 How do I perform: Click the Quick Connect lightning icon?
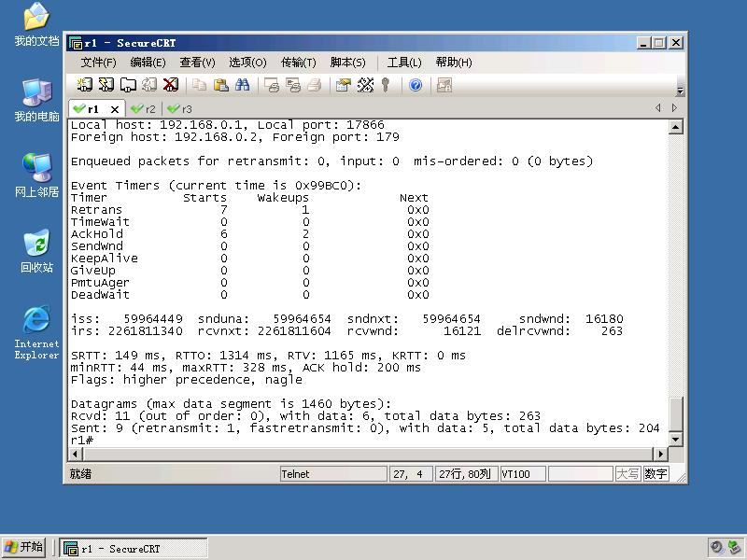point(106,85)
